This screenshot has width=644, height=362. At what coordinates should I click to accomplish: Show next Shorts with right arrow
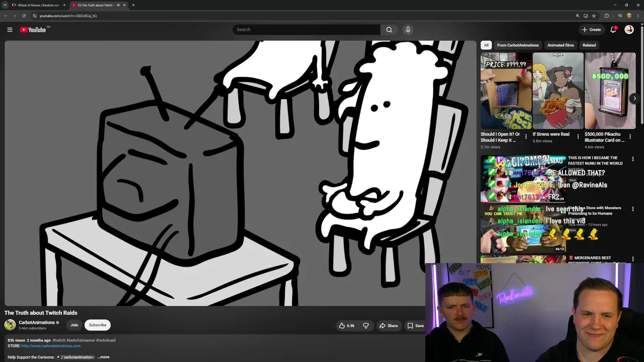click(634, 99)
